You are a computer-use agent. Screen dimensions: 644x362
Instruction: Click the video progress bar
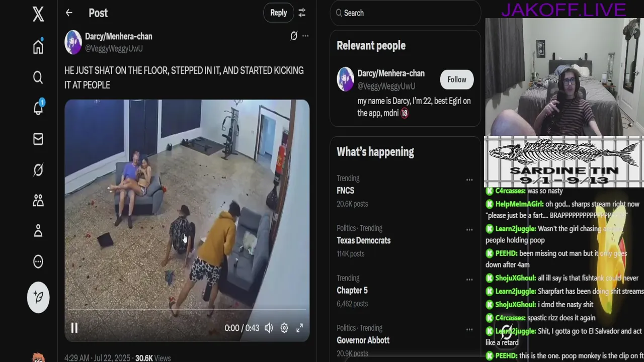tap(187, 310)
